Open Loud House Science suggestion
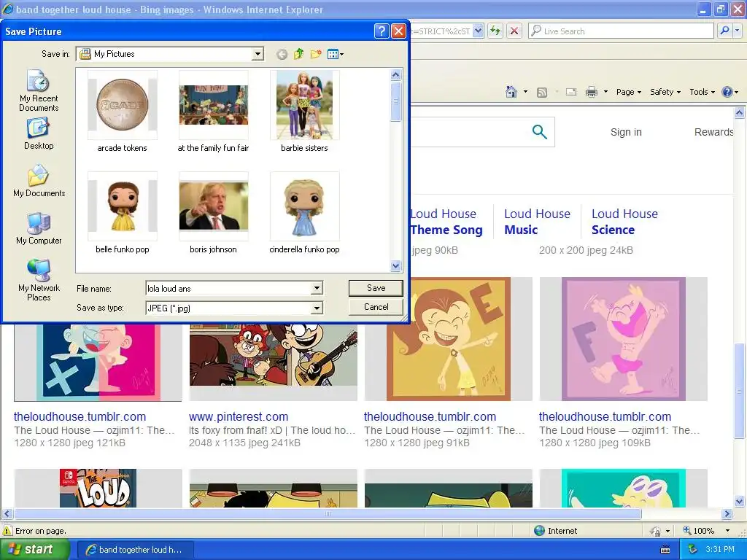This screenshot has width=747, height=560. click(624, 222)
